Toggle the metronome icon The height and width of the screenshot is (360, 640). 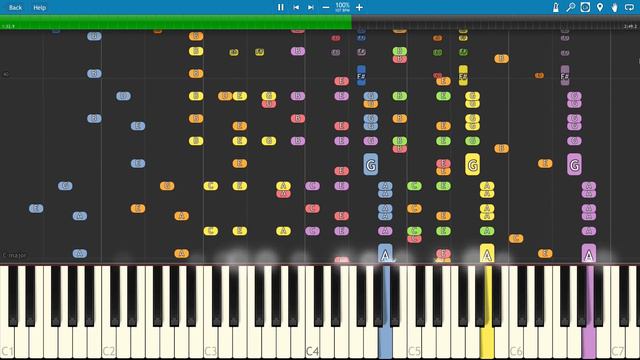point(556,7)
